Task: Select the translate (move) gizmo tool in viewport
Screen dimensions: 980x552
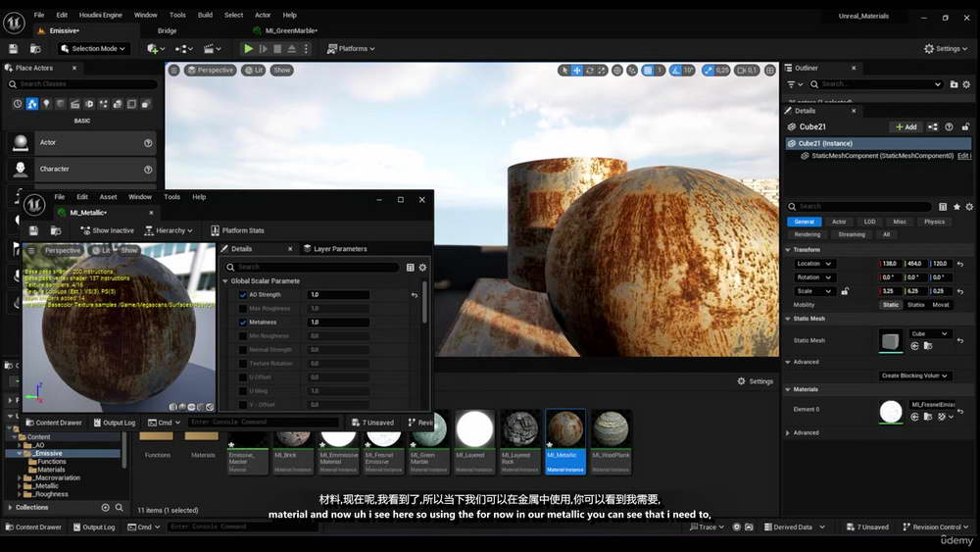Action: coord(577,70)
